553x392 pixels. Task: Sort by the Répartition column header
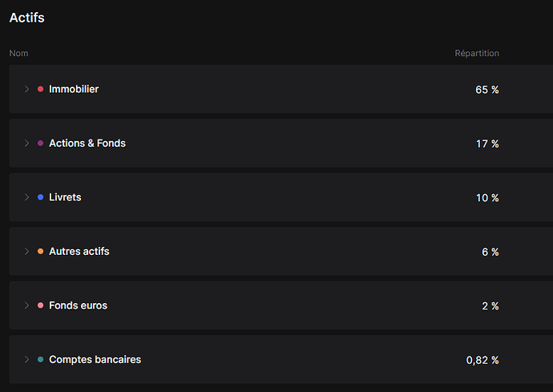tap(477, 54)
